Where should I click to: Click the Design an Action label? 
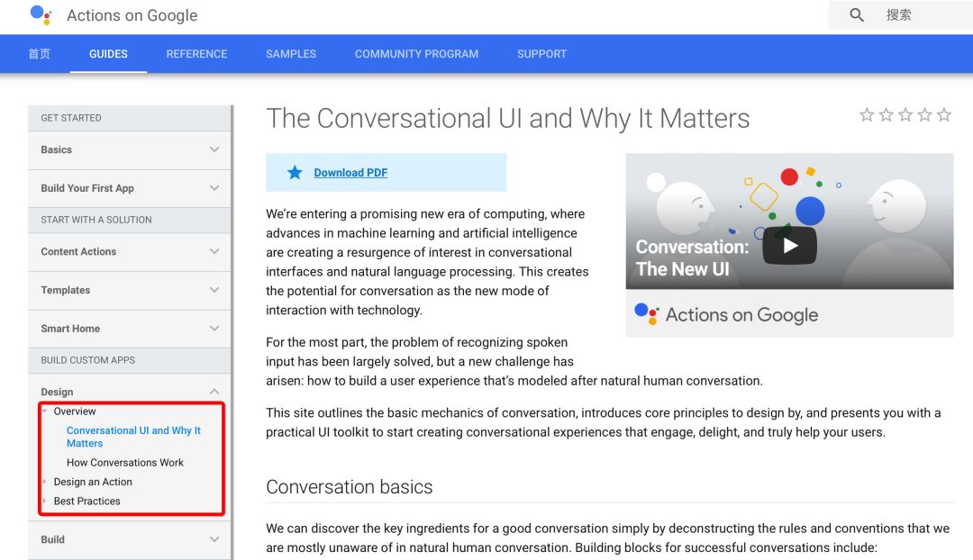point(93,482)
